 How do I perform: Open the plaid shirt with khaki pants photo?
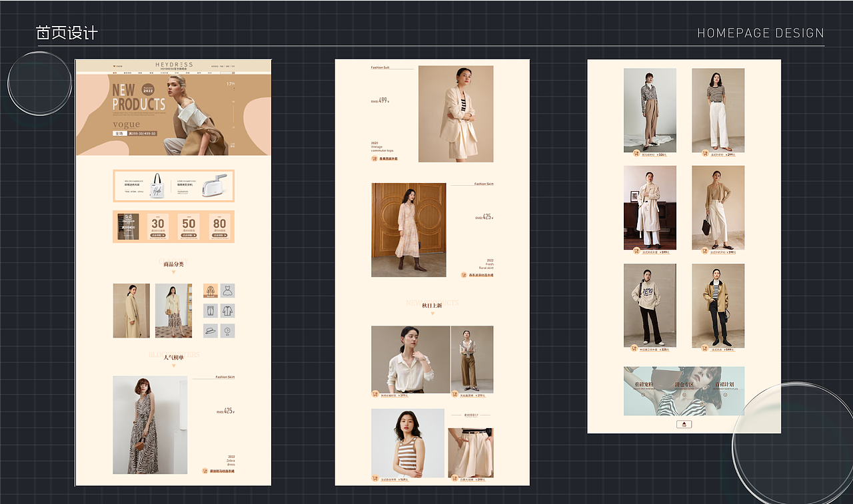tap(650, 111)
